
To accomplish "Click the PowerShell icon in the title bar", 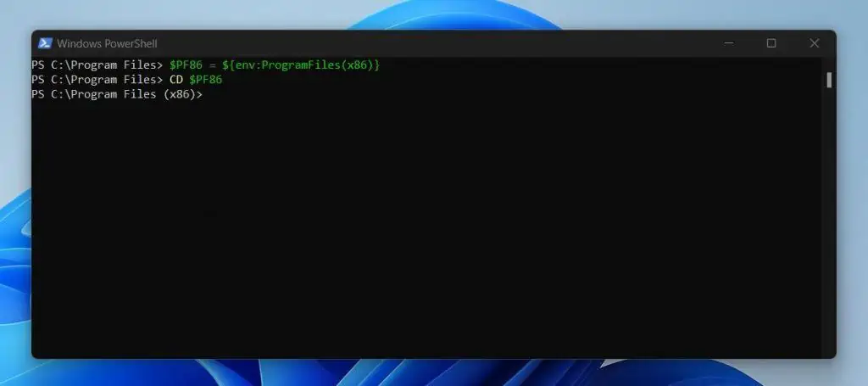I will [x=45, y=43].
